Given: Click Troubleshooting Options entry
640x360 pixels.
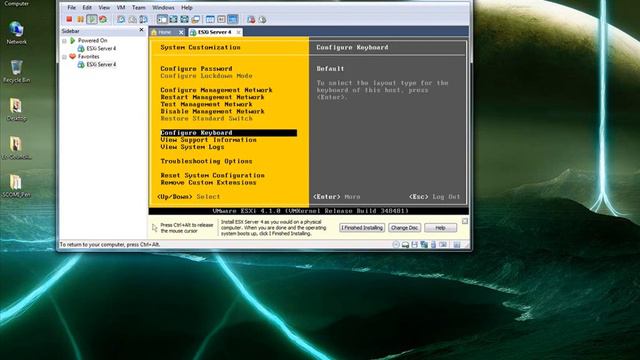Looking at the screenshot, I should pyautogui.click(x=206, y=161).
